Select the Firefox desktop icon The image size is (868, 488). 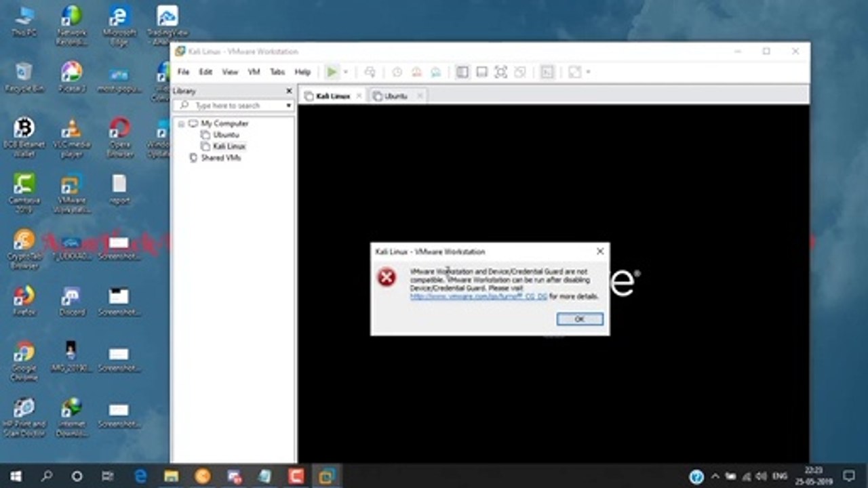click(24, 301)
